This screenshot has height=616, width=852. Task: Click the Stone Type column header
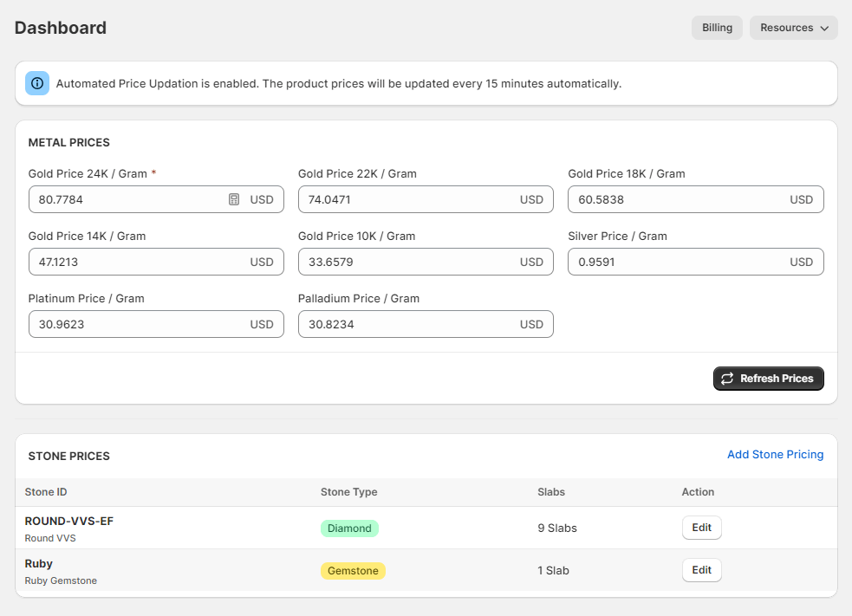click(x=348, y=492)
